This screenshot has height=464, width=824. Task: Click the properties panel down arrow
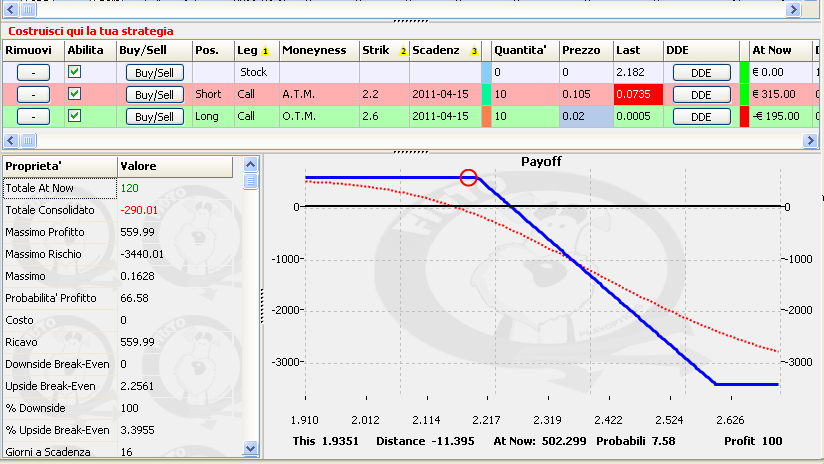coord(250,449)
